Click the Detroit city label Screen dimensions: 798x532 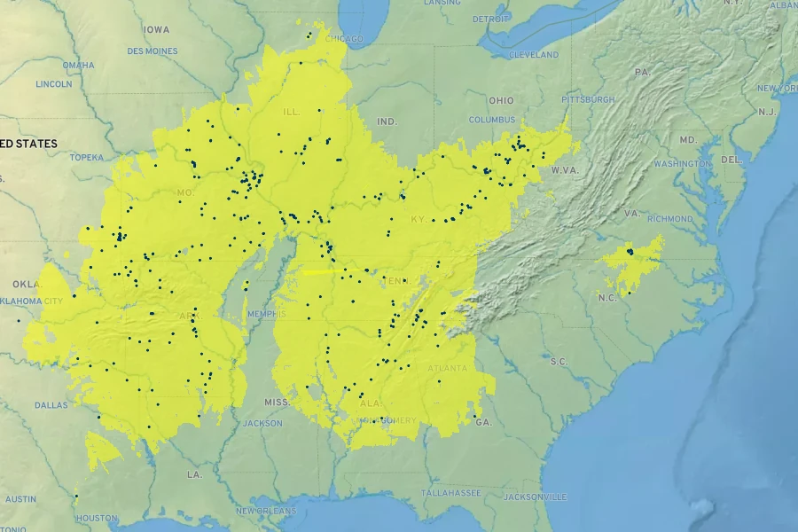click(491, 19)
